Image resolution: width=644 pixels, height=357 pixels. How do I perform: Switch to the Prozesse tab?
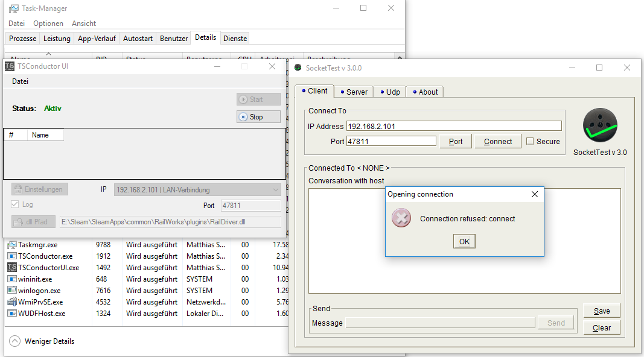(22, 38)
